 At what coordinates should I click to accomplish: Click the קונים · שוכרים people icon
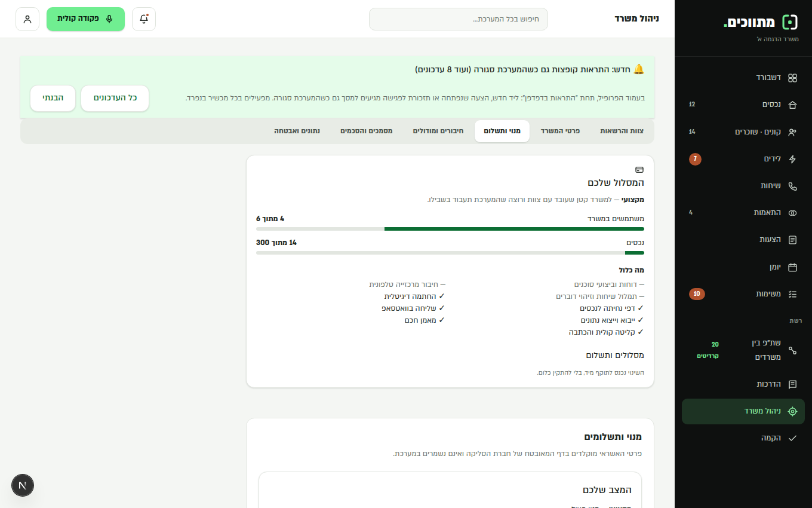coord(792,132)
